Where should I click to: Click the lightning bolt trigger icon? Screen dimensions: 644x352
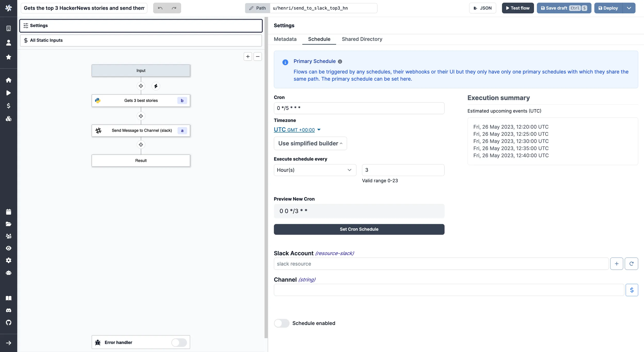click(156, 86)
